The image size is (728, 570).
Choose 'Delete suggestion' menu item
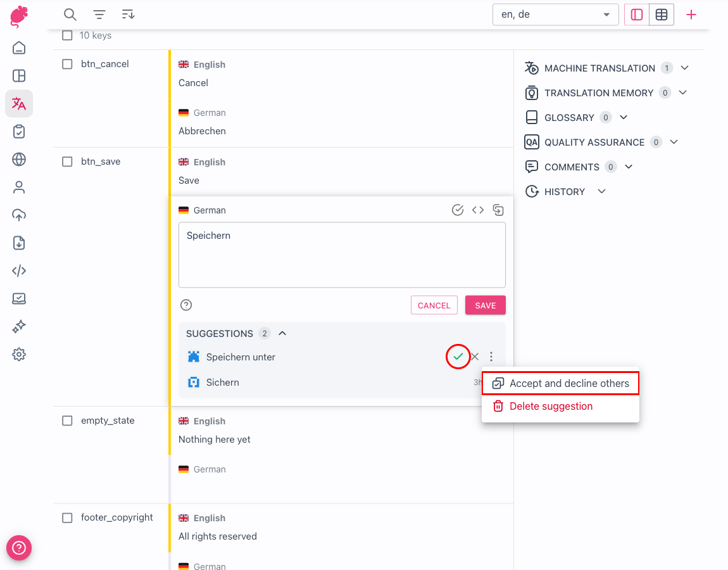(x=560, y=406)
